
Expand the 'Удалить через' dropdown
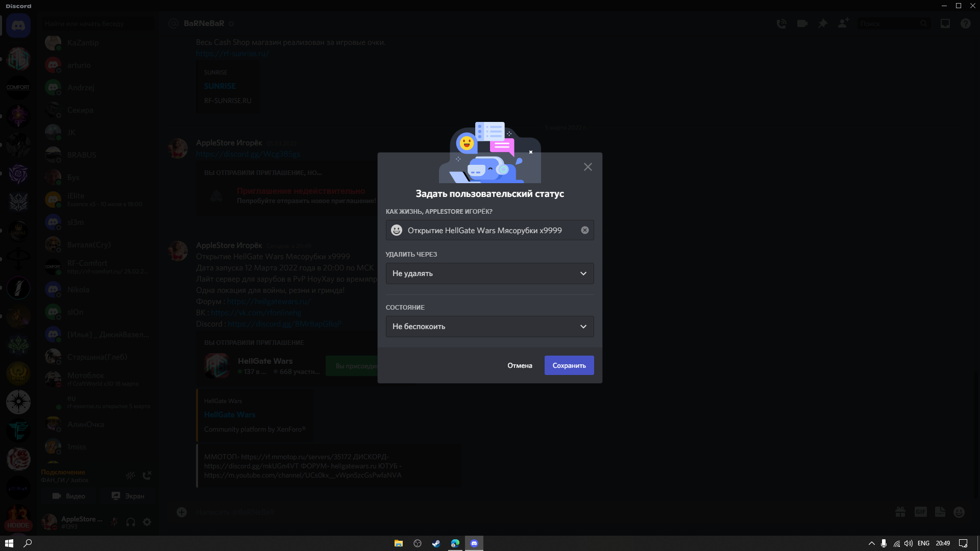(x=489, y=273)
